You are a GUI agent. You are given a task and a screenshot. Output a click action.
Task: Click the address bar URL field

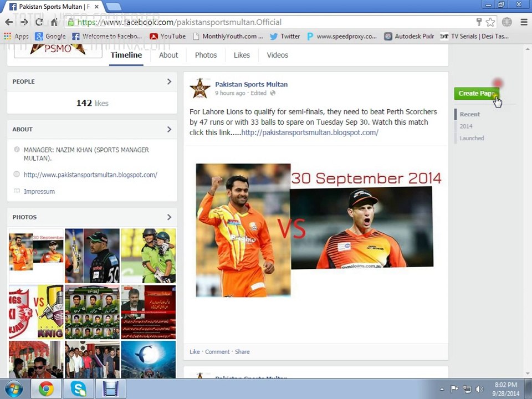click(272, 22)
